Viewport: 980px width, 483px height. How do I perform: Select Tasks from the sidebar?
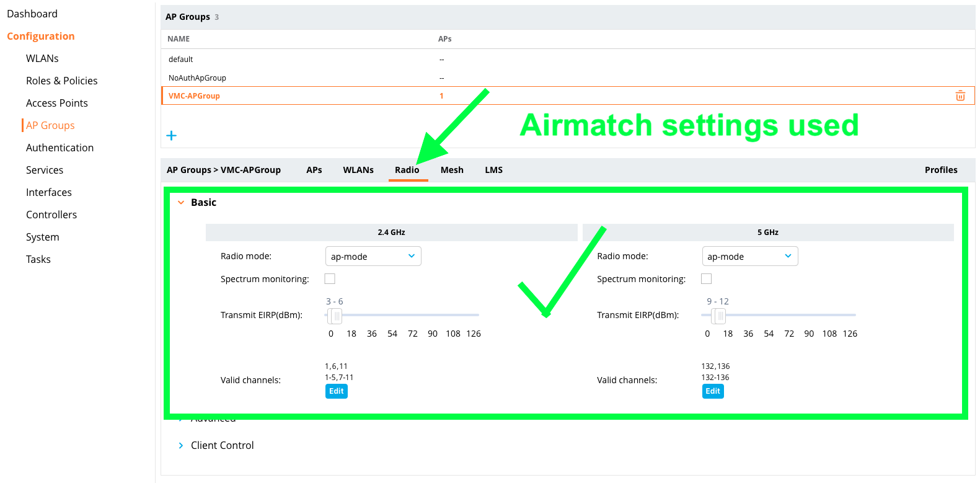[x=38, y=259]
